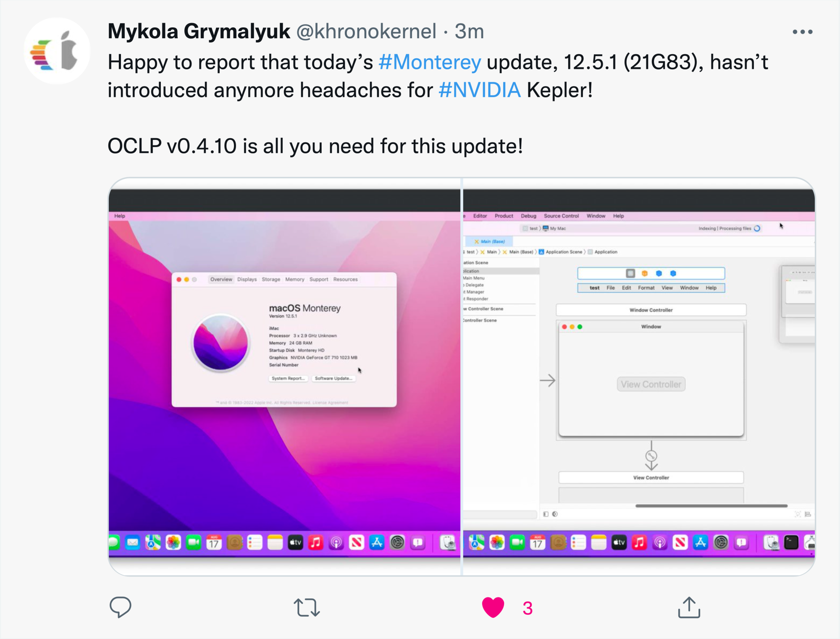Click the Software Update button
840x639 pixels.
[334, 378]
